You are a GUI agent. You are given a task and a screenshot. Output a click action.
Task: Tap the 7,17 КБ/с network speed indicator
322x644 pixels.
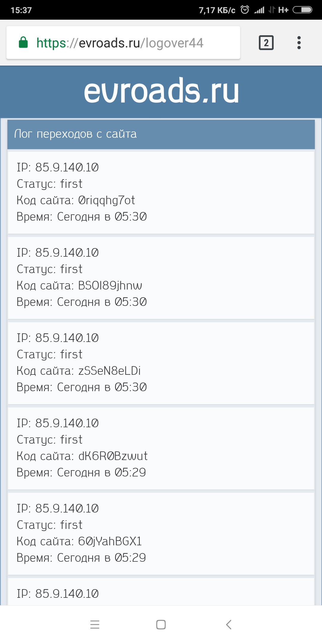tap(217, 10)
